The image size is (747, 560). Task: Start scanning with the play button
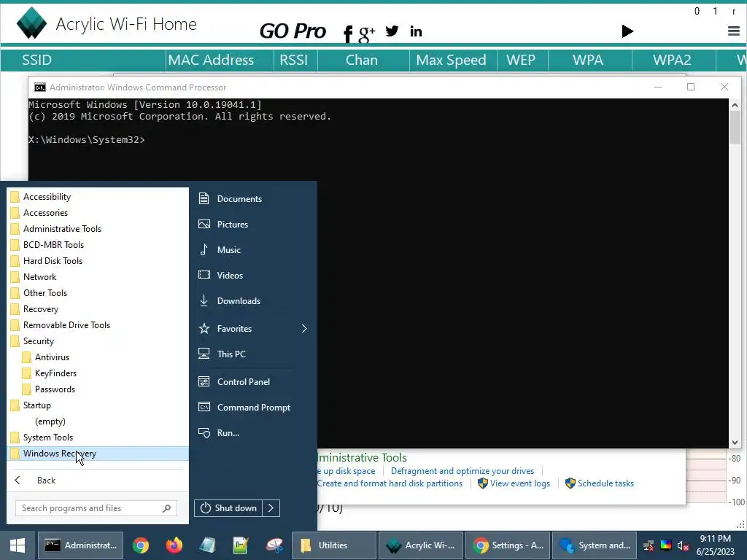(x=627, y=31)
